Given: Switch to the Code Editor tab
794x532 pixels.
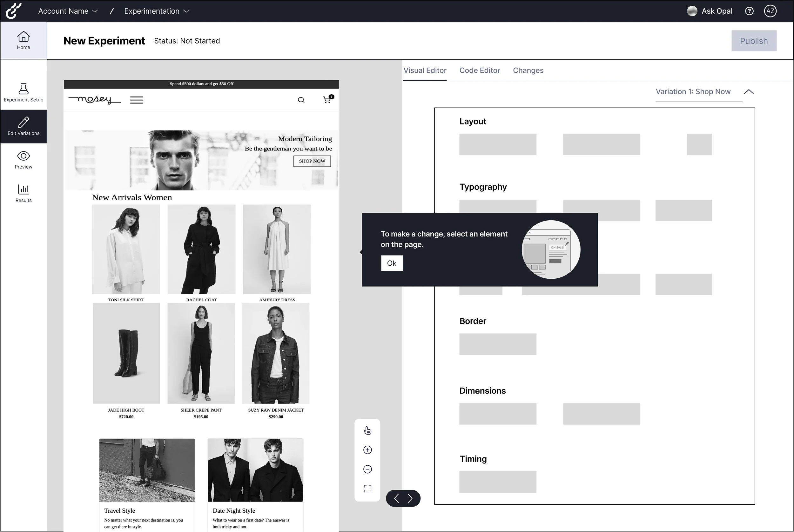Looking at the screenshot, I should pyautogui.click(x=479, y=70).
